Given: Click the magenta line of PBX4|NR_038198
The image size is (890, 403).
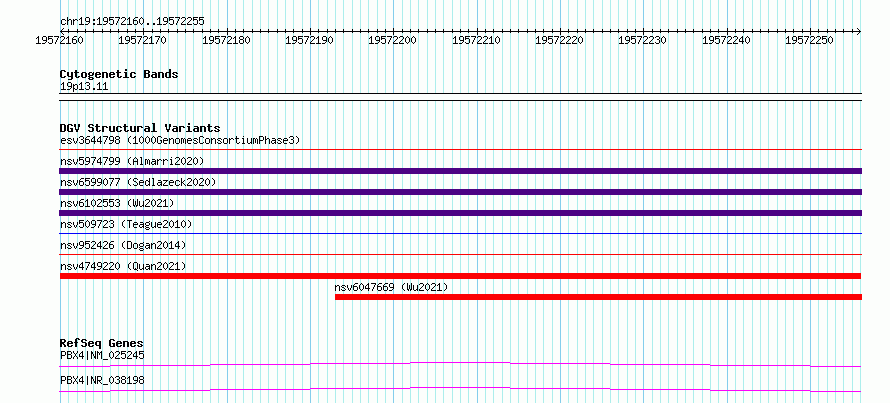Looking at the screenshot, I should pos(460,389).
